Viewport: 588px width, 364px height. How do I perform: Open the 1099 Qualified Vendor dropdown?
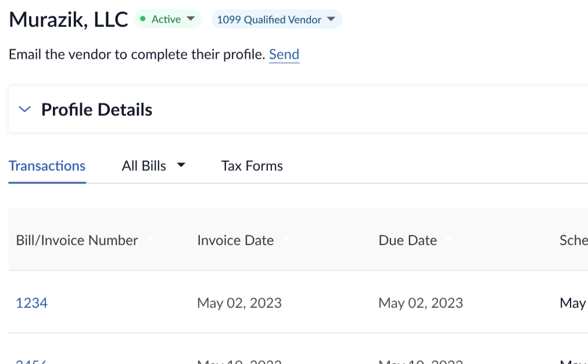click(x=277, y=19)
